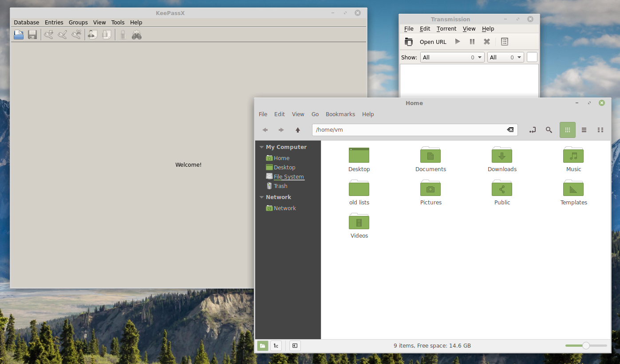Click the lock database padlock icon
Image resolution: width=620 pixels, height=364 pixels.
coord(123,35)
